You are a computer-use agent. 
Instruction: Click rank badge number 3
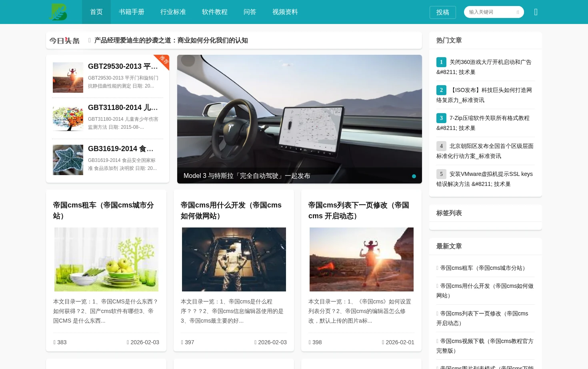click(x=441, y=118)
